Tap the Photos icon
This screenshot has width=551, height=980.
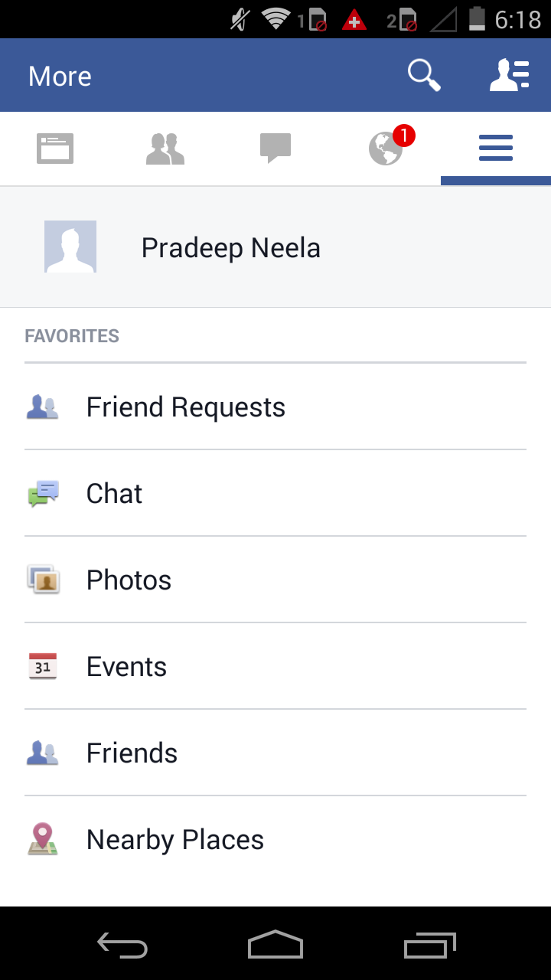(43, 580)
